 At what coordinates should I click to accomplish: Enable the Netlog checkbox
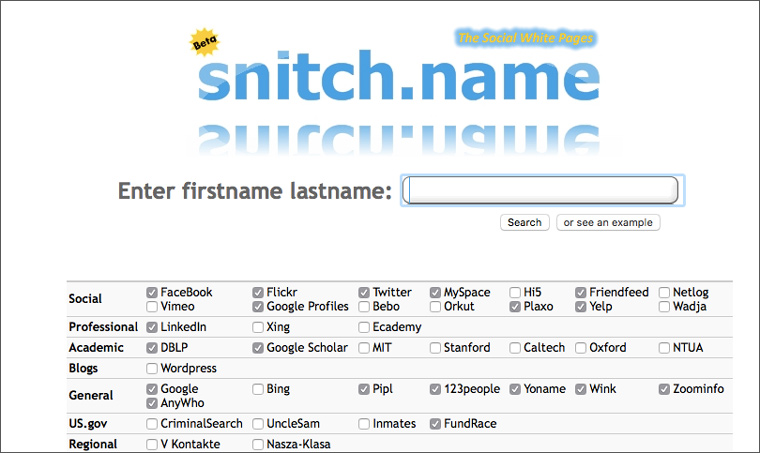664,293
